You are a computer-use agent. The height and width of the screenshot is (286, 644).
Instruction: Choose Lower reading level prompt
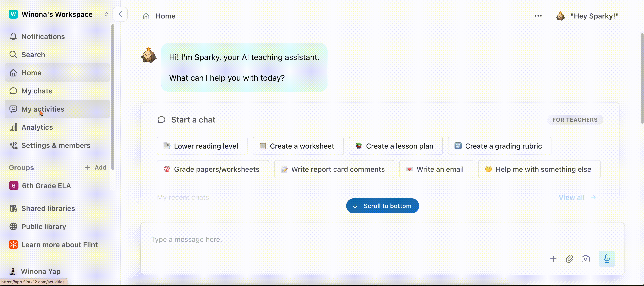pos(202,146)
